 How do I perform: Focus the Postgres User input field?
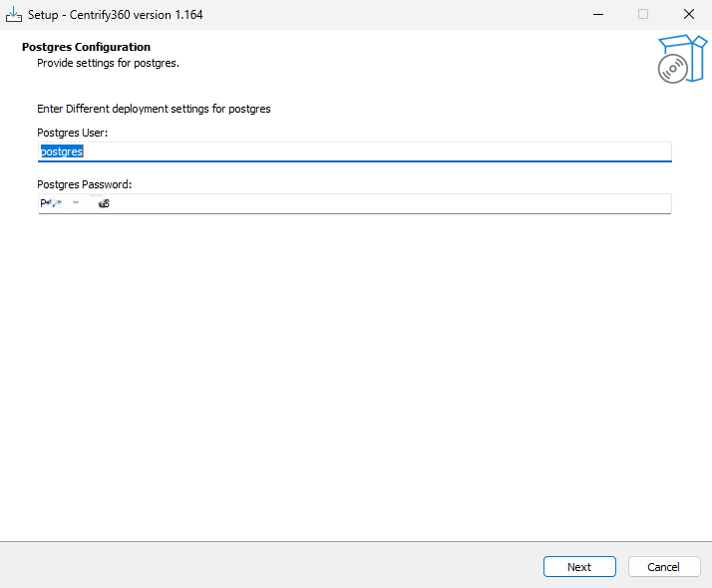coord(355,151)
